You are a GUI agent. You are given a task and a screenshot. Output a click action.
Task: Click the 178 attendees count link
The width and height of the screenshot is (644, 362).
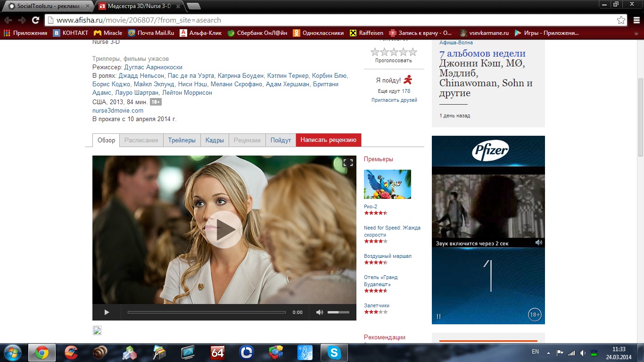coord(406,91)
